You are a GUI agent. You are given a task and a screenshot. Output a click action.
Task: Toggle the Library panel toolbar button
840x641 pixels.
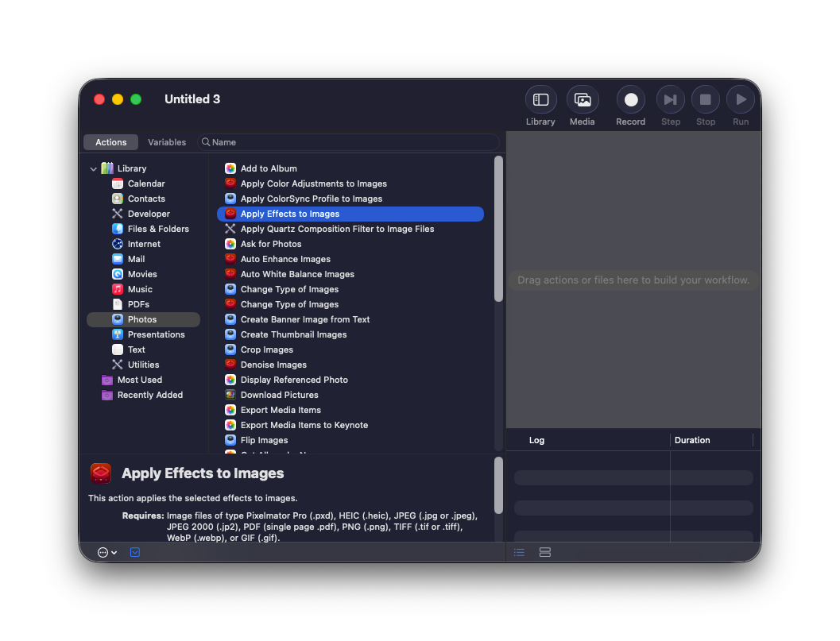540,100
